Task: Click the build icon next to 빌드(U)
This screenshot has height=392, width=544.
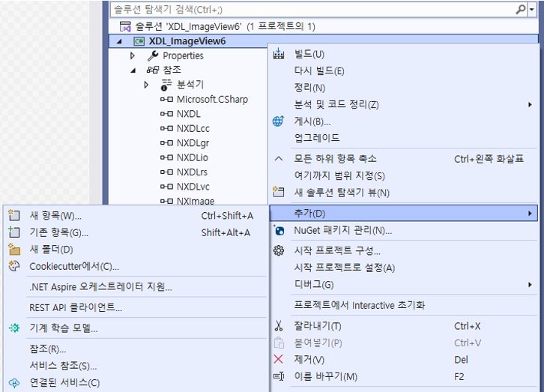Action: coord(279,54)
